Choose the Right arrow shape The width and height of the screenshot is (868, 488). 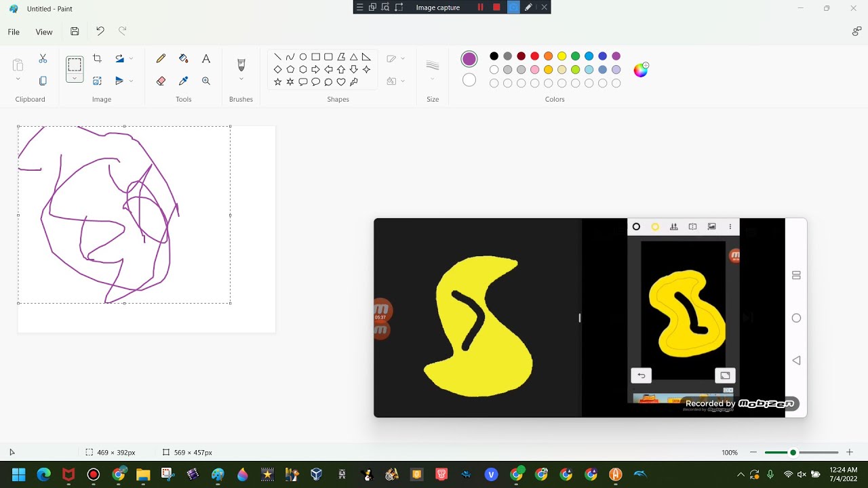coord(315,69)
